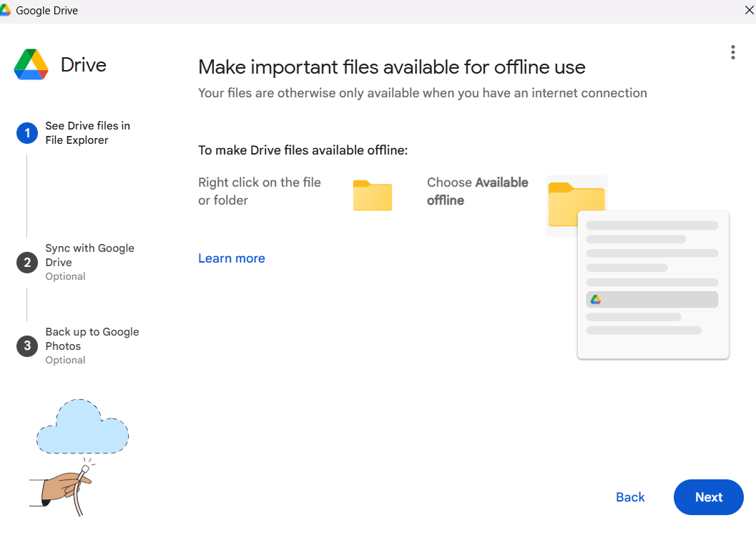Click 'Choose Available offline' text

[x=477, y=191]
